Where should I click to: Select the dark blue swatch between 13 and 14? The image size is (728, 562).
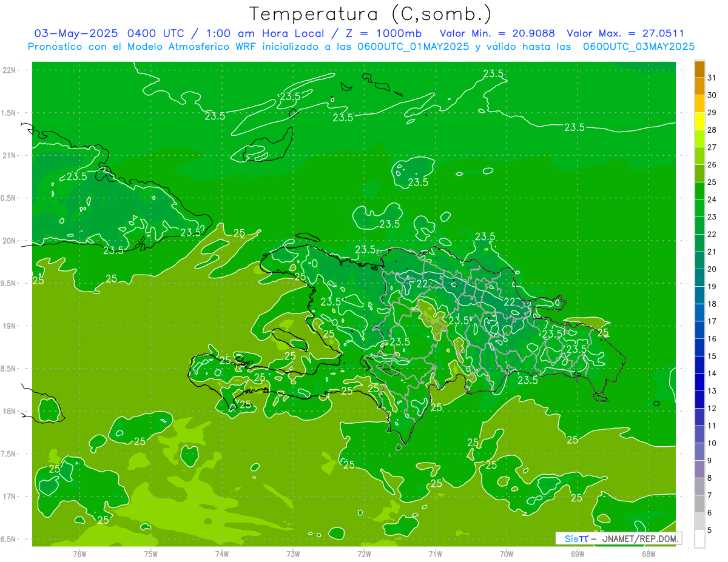click(699, 383)
